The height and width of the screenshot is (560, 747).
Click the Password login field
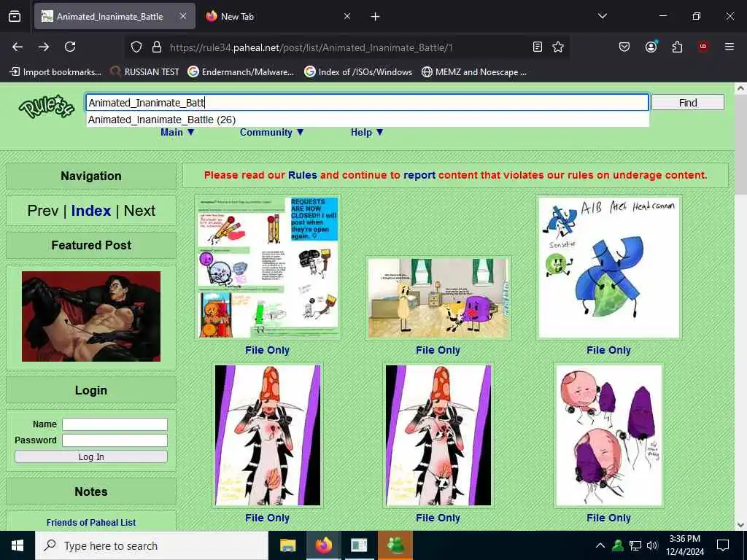[x=115, y=440]
